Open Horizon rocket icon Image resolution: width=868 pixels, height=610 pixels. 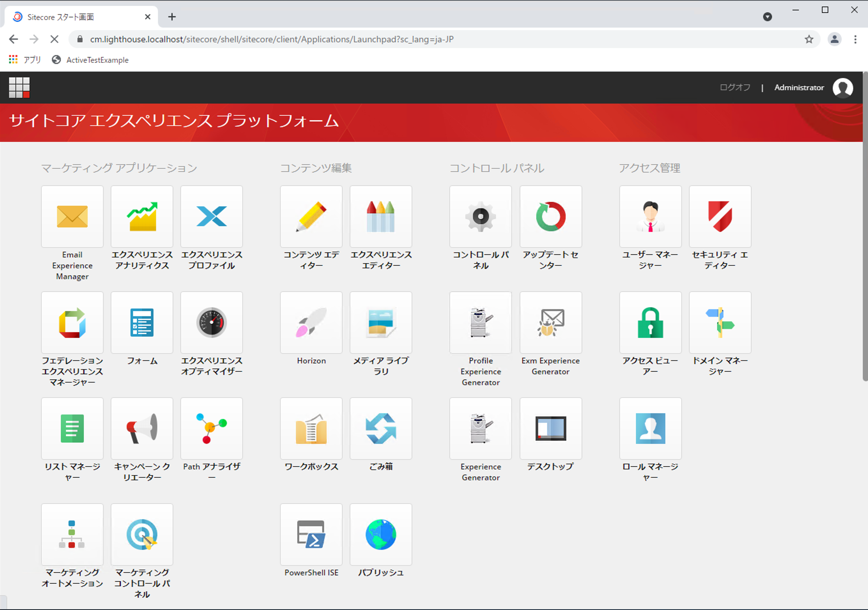pyautogui.click(x=311, y=323)
